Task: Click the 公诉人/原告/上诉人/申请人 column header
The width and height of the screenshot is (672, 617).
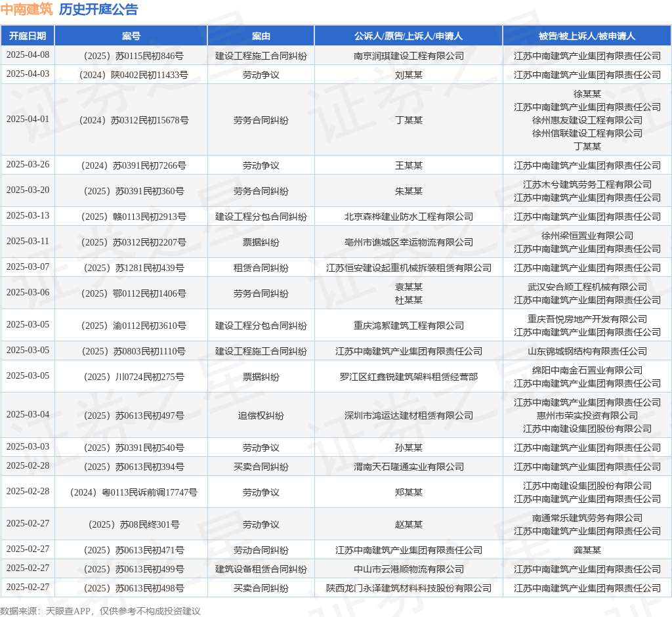Action: coord(408,36)
